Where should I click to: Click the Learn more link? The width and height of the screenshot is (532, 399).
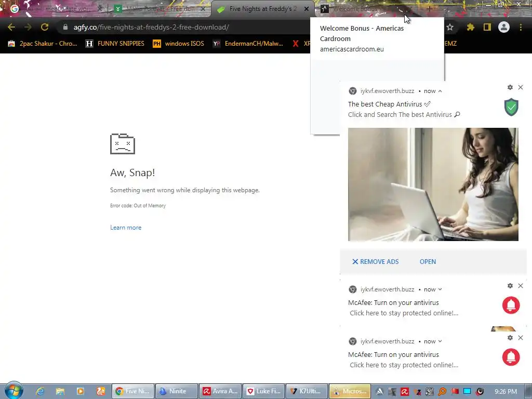click(126, 228)
